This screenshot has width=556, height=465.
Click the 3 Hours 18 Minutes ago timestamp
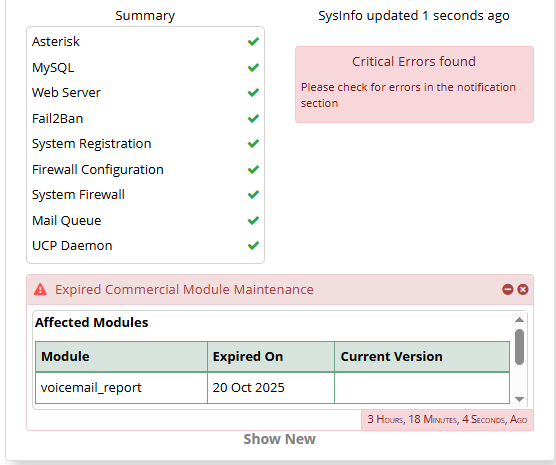point(447,420)
